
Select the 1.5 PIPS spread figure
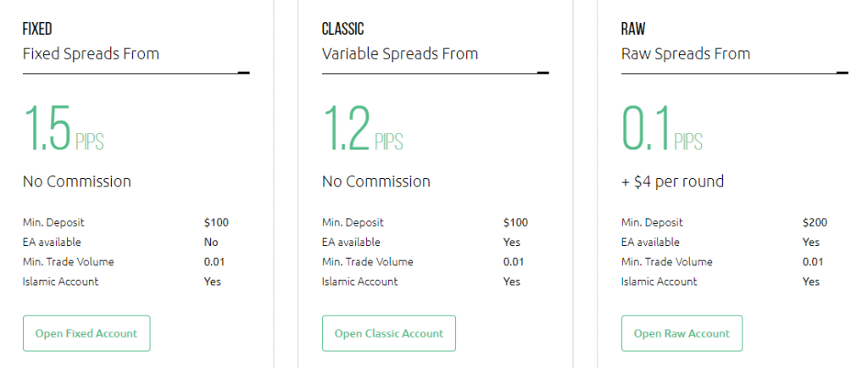pos(63,128)
